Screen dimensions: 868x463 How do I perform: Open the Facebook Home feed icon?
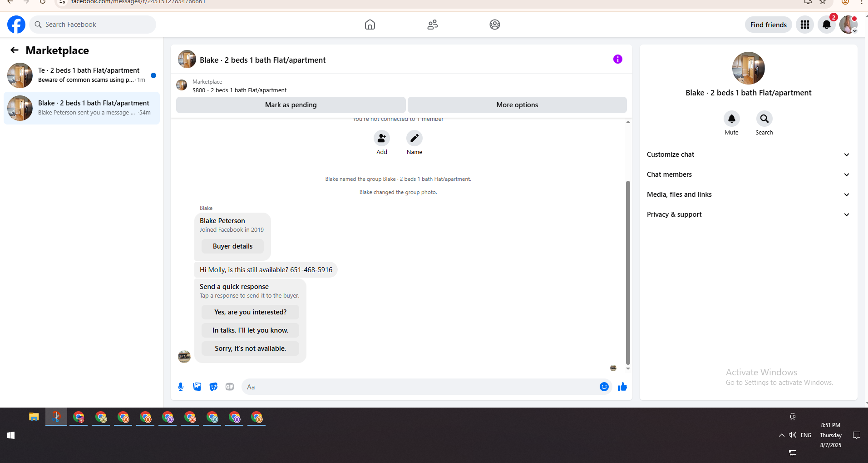pyautogui.click(x=370, y=25)
